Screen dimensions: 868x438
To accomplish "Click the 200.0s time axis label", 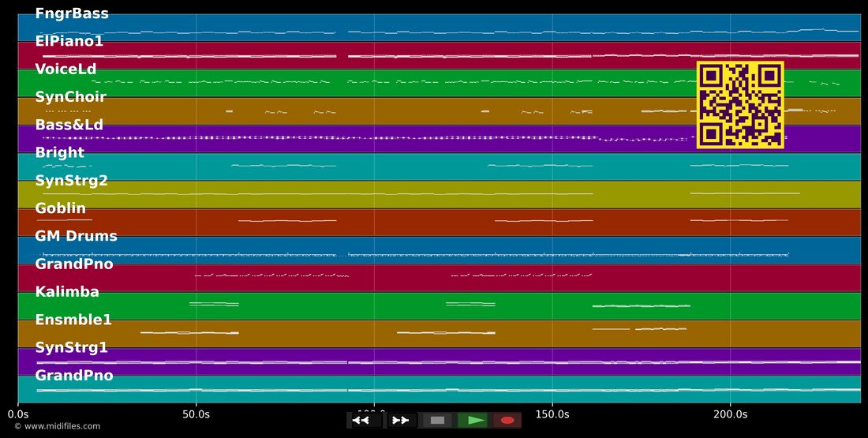I will [x=730, y=414].
